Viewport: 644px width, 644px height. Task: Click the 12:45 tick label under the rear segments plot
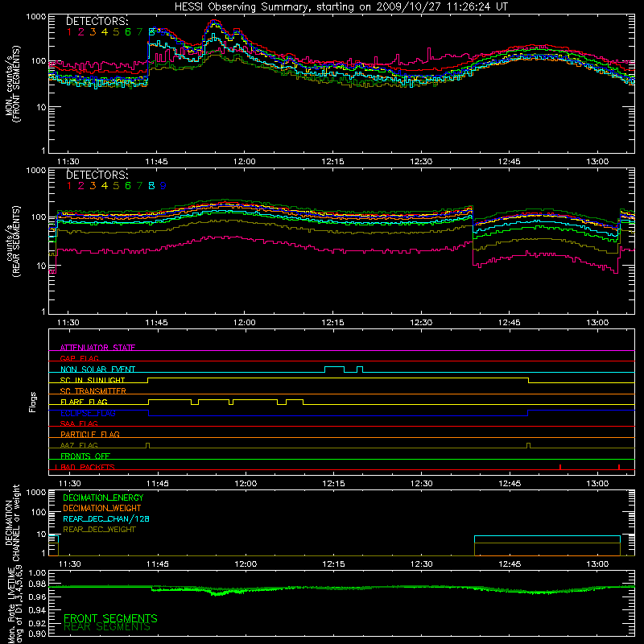tap(510, 323)
